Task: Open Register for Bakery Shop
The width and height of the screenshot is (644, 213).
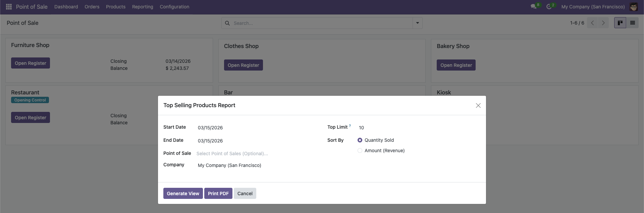Action: [x=456, y=65]
